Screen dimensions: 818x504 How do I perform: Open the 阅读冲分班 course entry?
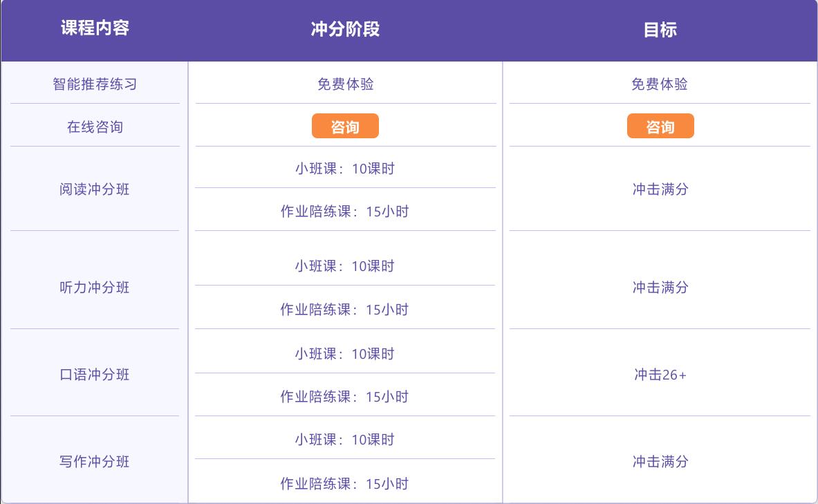95,189
